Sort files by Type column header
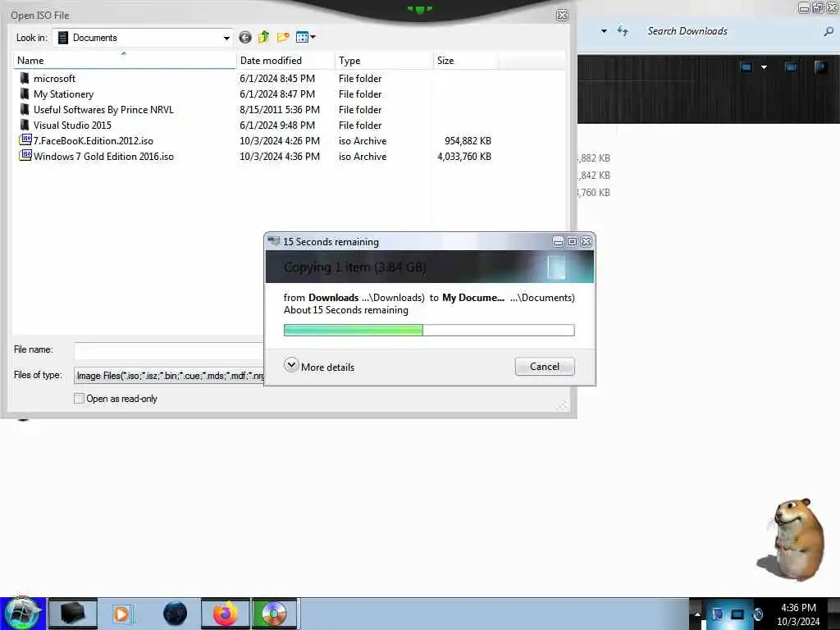 [x=384, y=61]
